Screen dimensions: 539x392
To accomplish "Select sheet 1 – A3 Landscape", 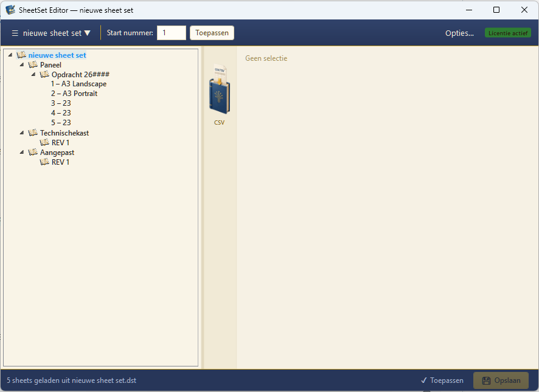I will 78,84.
